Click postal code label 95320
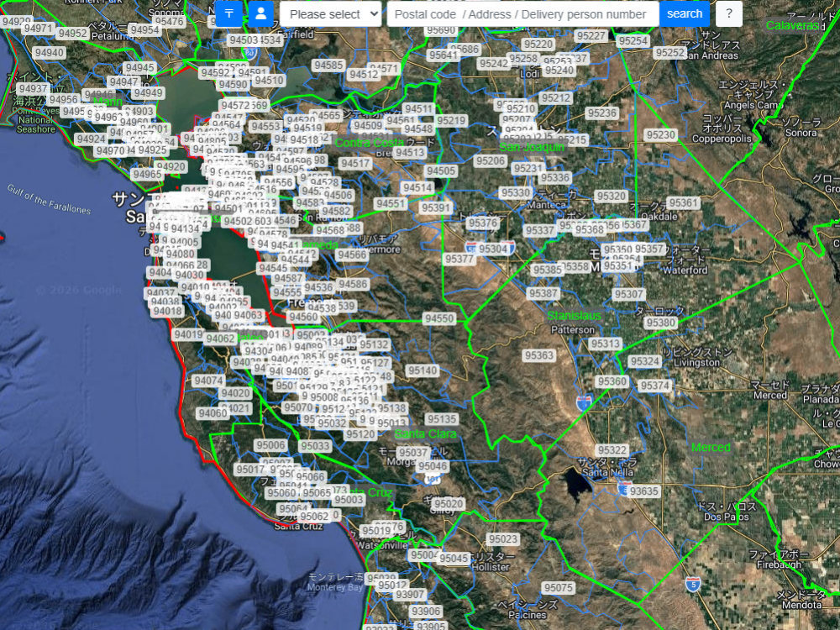This screenshot has width=840, height=630. click(x=612, y=196)
